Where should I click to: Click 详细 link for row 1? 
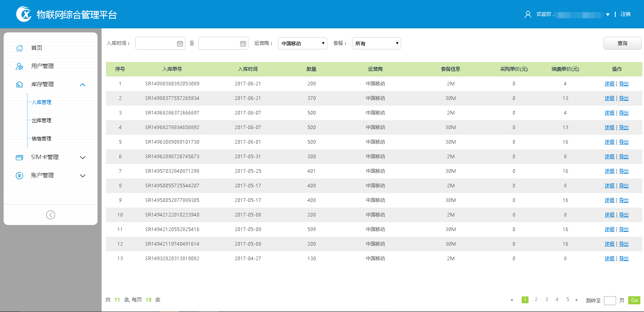(609, 84)
